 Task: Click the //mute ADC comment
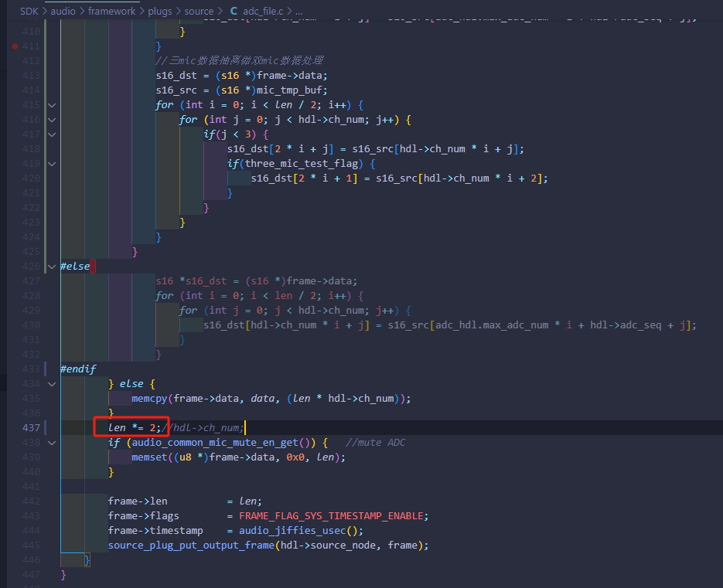376,443
